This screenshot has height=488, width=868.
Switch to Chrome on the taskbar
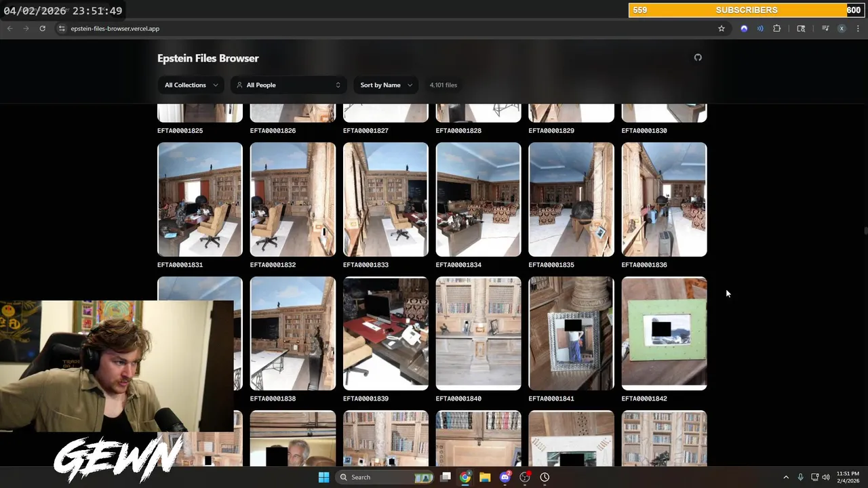(x=465, y=477)
